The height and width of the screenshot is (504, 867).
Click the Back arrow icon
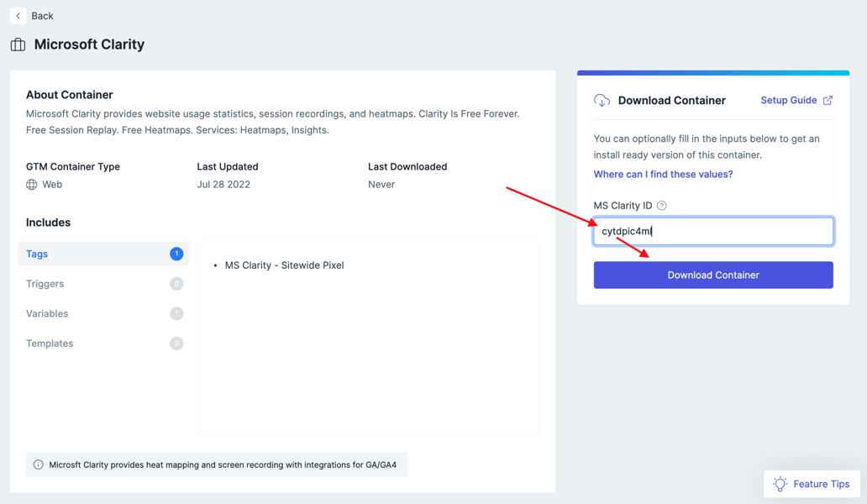(18, 16)
